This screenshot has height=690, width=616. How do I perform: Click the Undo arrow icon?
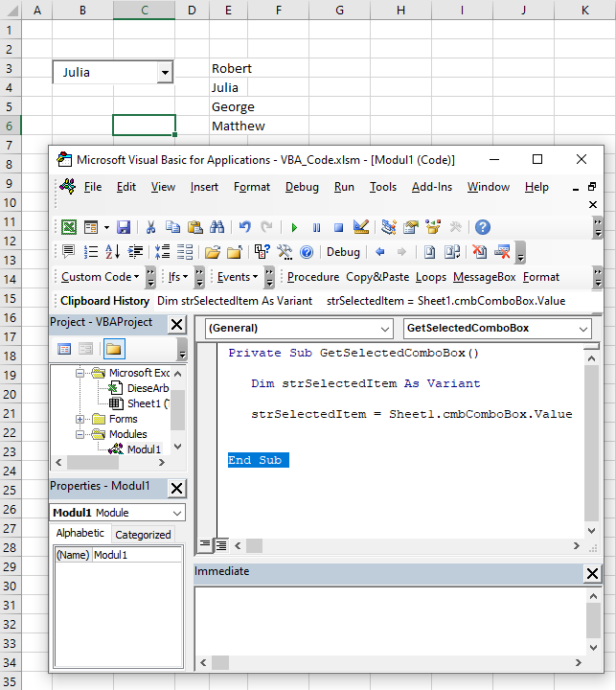coord(245,227)
